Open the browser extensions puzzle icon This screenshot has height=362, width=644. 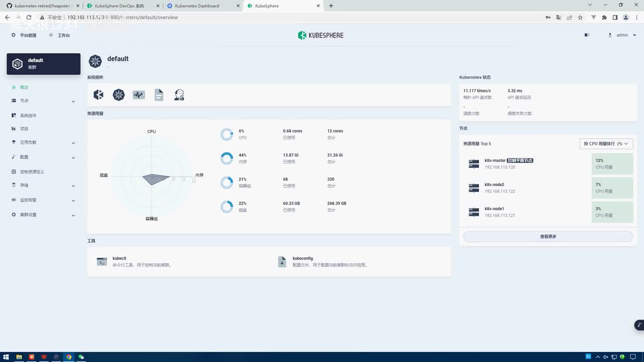pyautogui.click(x=604, y=17)
